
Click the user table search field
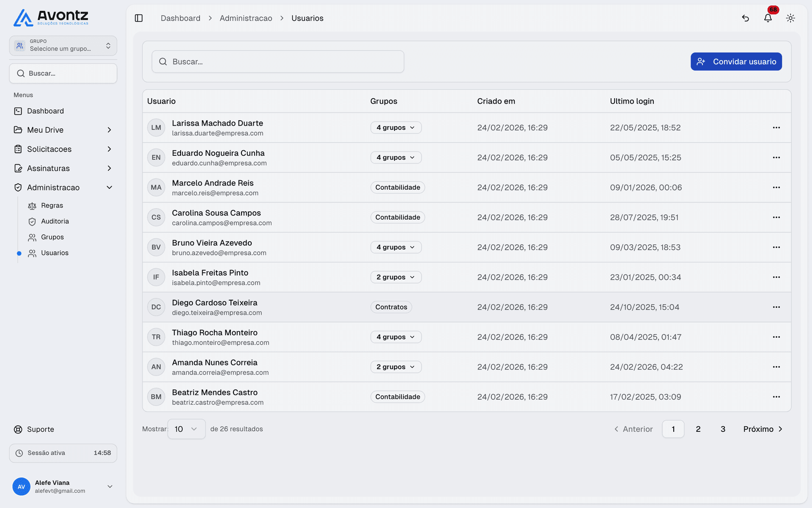pos(278,62)
